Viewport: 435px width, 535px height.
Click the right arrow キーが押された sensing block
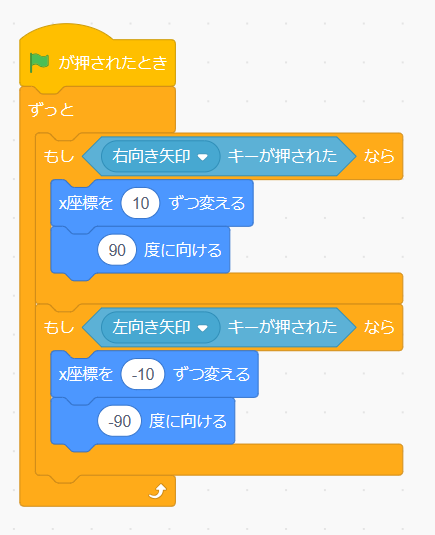coord(219,156)
